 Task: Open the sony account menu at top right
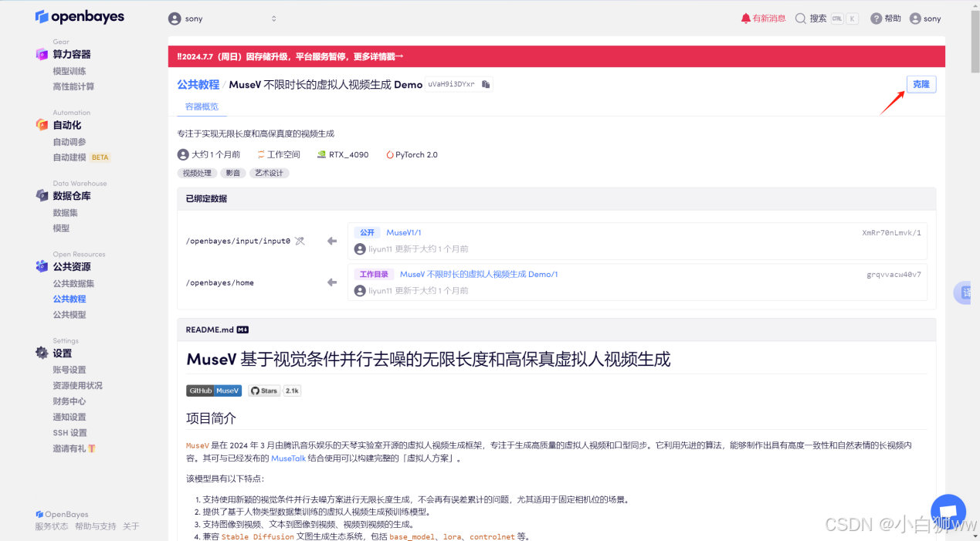(x=925, y=19)
